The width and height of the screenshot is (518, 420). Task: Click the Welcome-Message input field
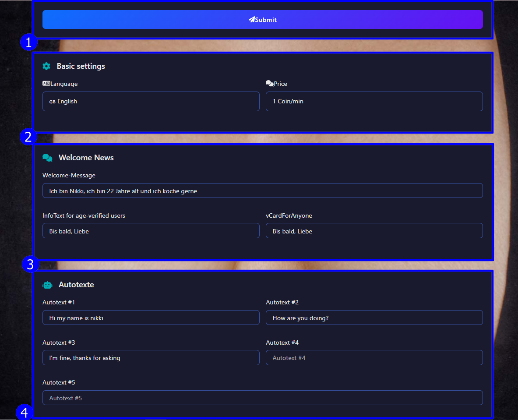[262, 191]
